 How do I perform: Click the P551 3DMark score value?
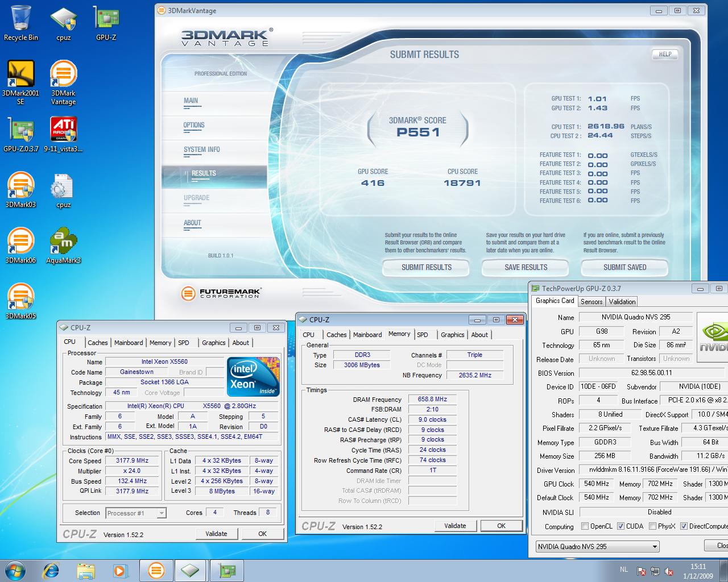(x=418, y=132)
